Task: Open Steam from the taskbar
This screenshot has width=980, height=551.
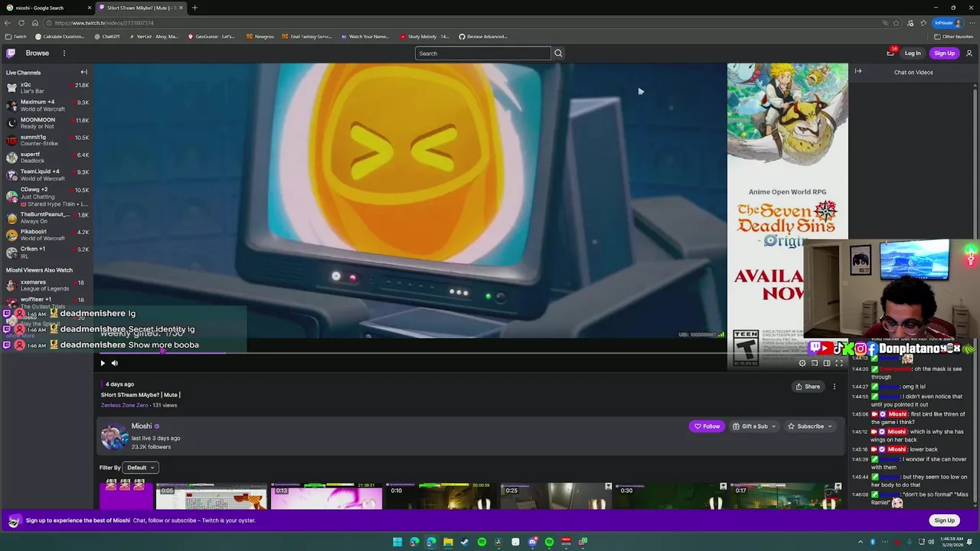Action: point(465,542)
